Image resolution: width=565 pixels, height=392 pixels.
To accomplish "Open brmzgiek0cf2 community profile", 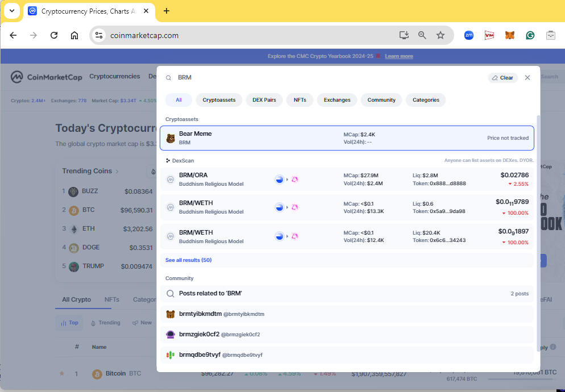I will tap(347, 335).
